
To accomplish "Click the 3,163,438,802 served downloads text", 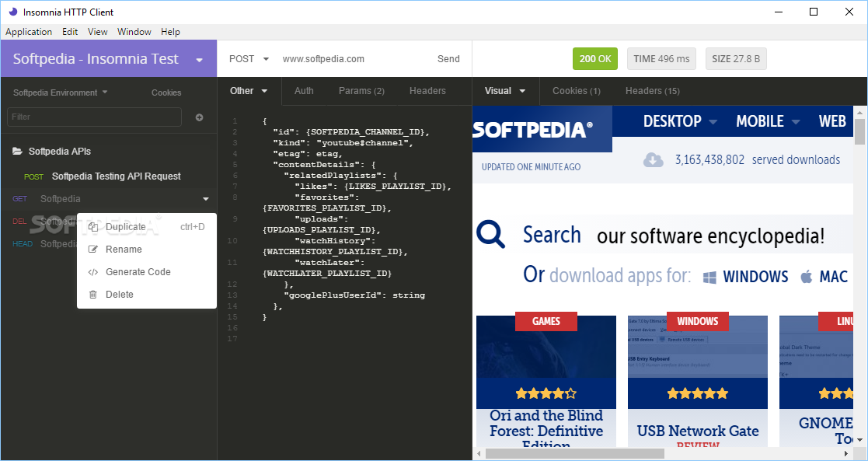I will pyautogui.click(x=758, y=160).
